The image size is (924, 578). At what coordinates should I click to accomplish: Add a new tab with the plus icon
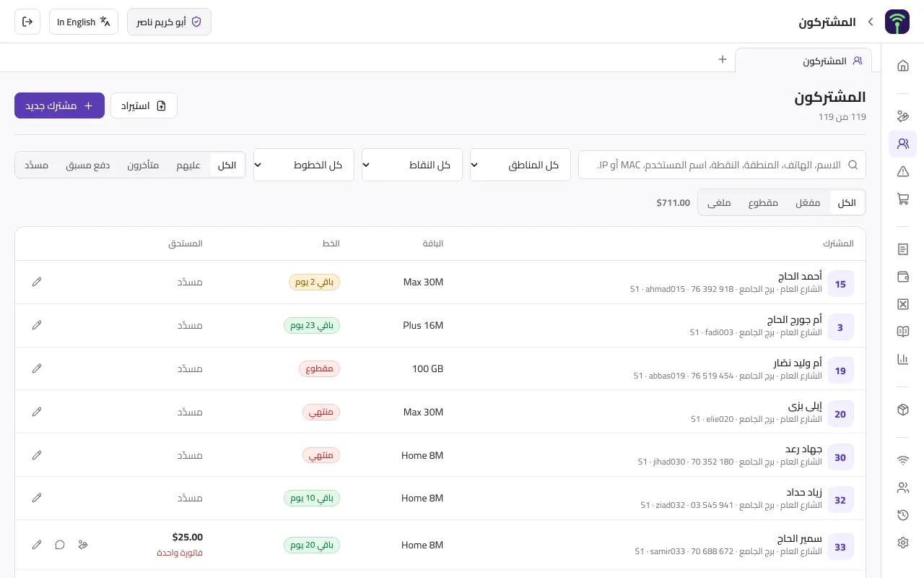pyautogui.click(x=723, y=59)
